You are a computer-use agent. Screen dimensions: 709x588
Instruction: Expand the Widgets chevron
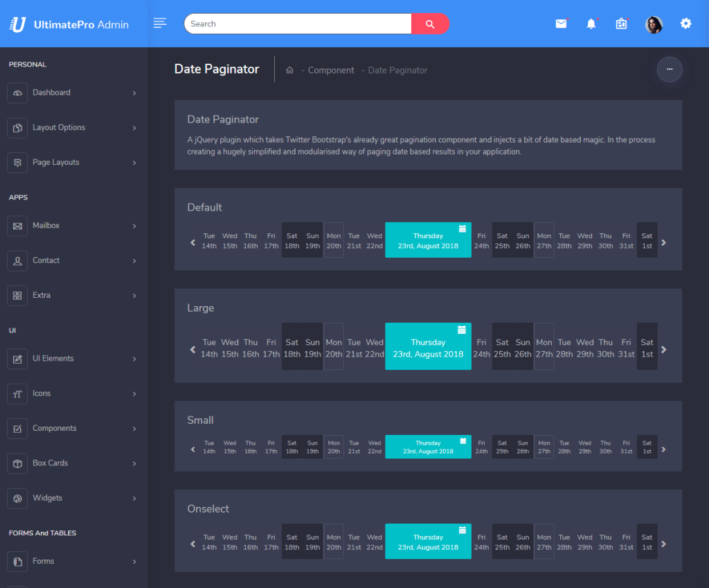coord(134,499)
